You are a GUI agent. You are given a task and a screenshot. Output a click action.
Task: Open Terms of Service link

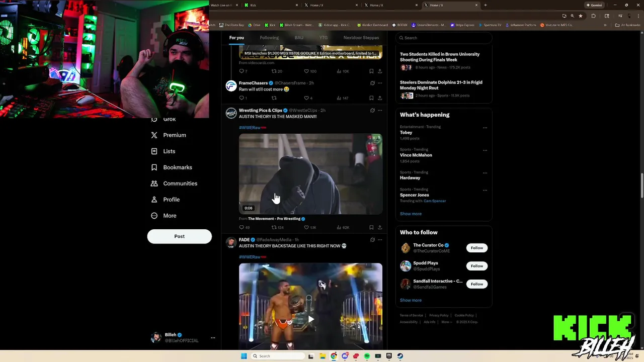tap(412, 315)
